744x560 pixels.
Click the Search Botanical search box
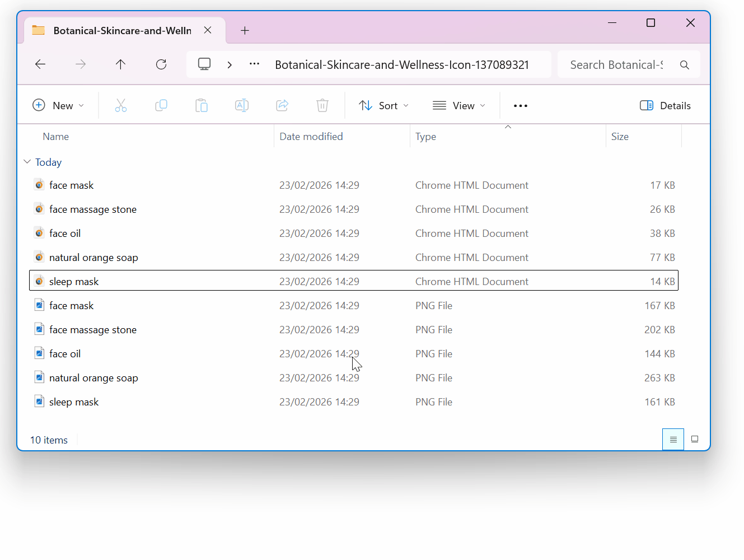616,65
